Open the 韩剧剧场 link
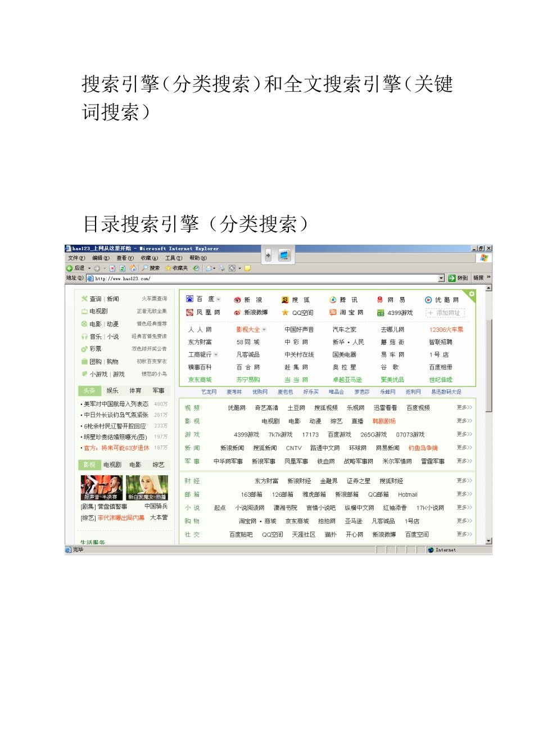The height and width of the screenshot is (756, 534). click(384, 421)
